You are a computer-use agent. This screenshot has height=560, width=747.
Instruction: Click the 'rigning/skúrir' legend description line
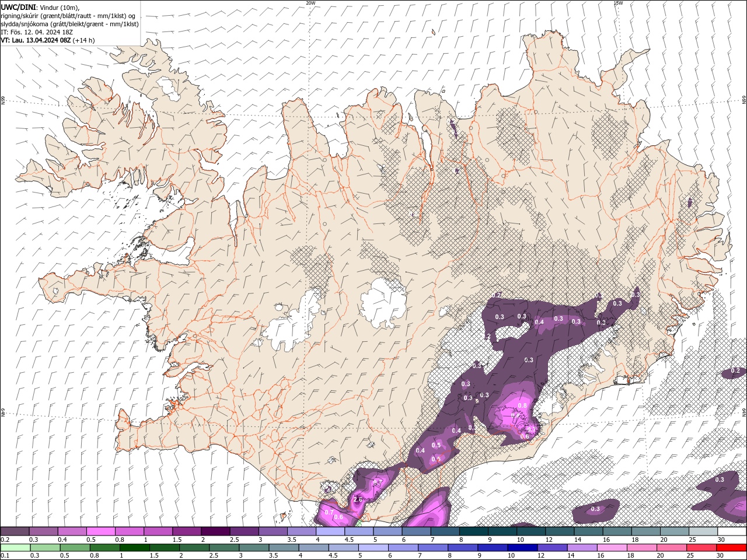coord(68,16)
